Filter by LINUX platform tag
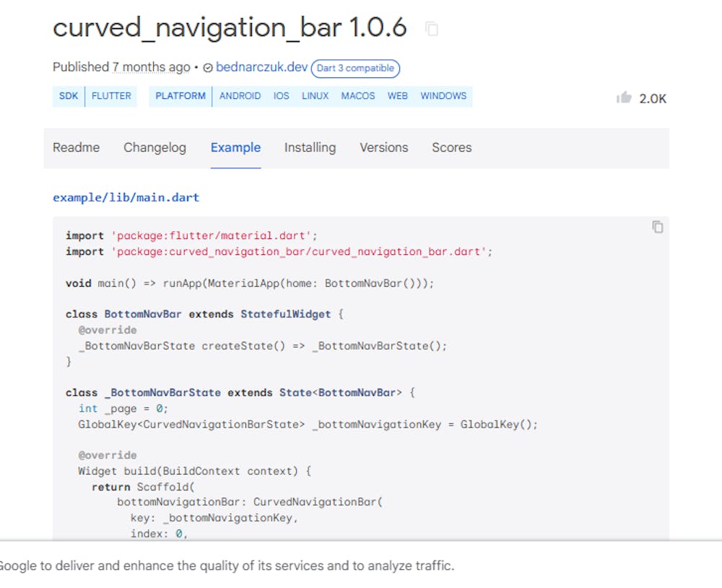Image resolution: width=722 pixels, height=588 pixels. pyautogui.click(x=316, y=96)
